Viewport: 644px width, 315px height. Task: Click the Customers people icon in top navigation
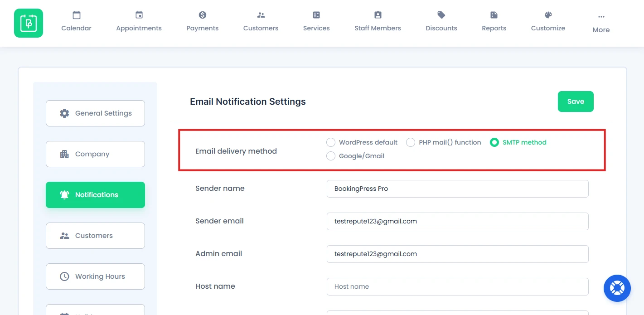[x=261, y=15]
